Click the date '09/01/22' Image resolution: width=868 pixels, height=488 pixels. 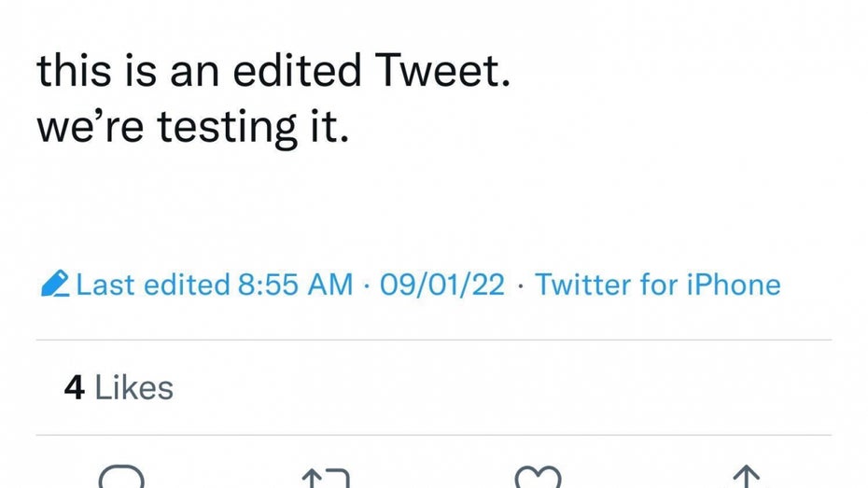pos(442,285)
